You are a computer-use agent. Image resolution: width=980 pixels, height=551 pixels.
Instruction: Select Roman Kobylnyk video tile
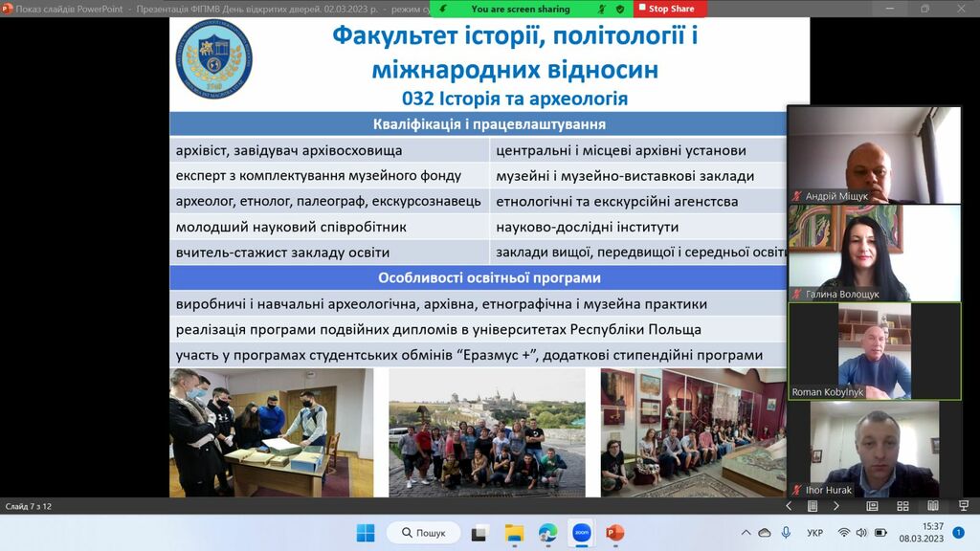(x=874, y=351)
